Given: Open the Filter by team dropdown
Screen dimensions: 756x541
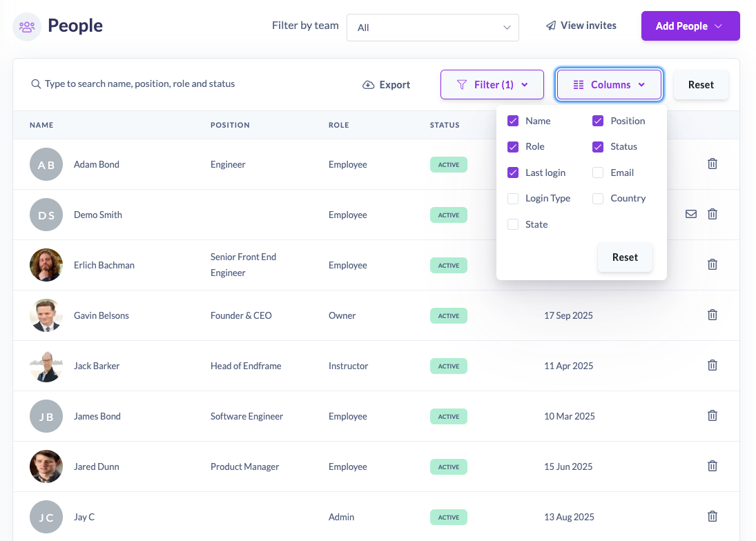Looking at the screenshot, I should pyautogui.click(x=432, y=28).
